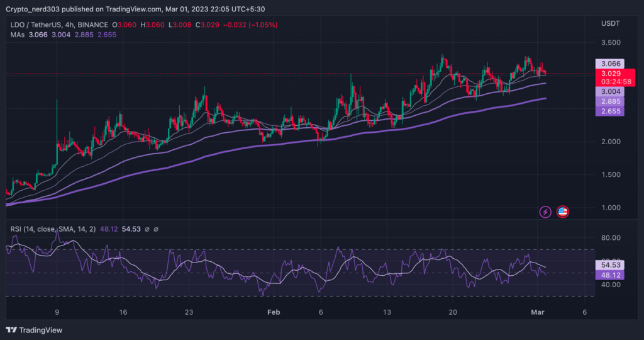Click RSI legend value 48.12
The image size is (644, 340).
pos(109,229)
